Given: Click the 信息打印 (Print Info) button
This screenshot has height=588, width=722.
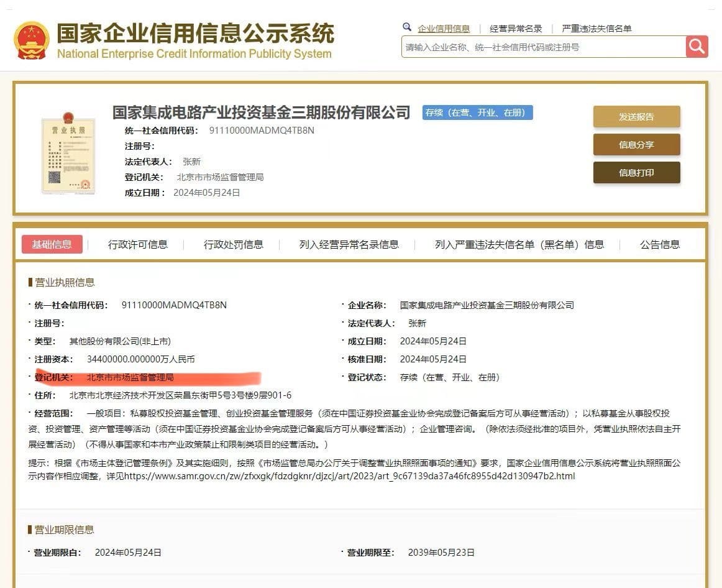Looking at the screenshot, I should click(x=636, y=173).
